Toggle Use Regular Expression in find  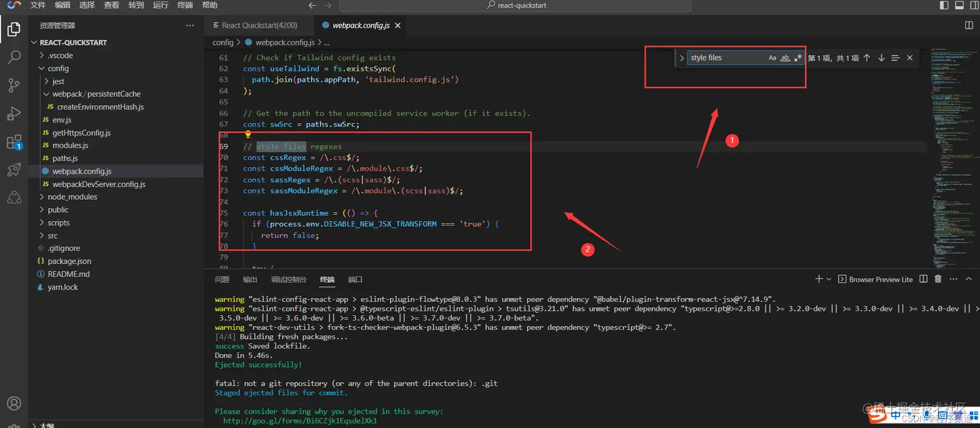pos(798,58)
